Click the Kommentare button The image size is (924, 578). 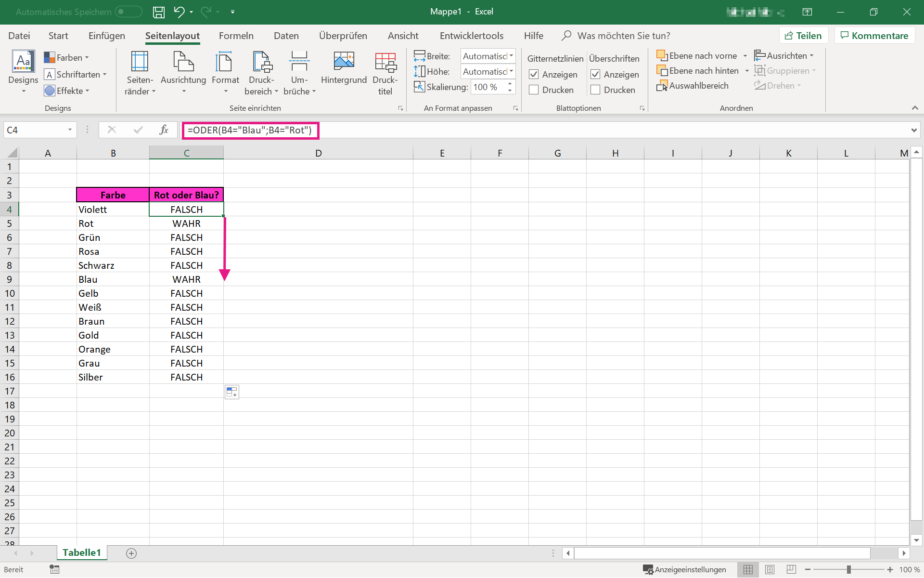tap(874, 36)
